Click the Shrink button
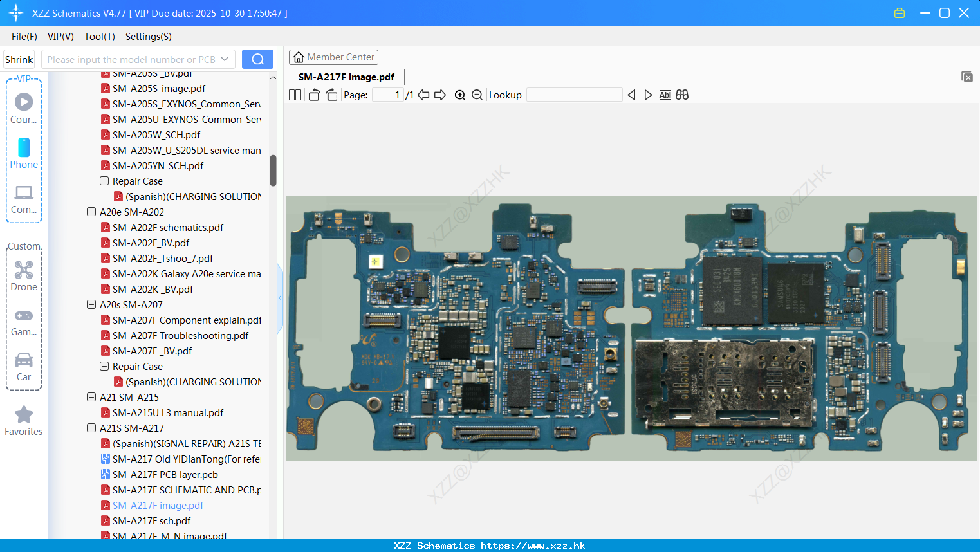This screenshot has height=552, width=980. (19, 59)
